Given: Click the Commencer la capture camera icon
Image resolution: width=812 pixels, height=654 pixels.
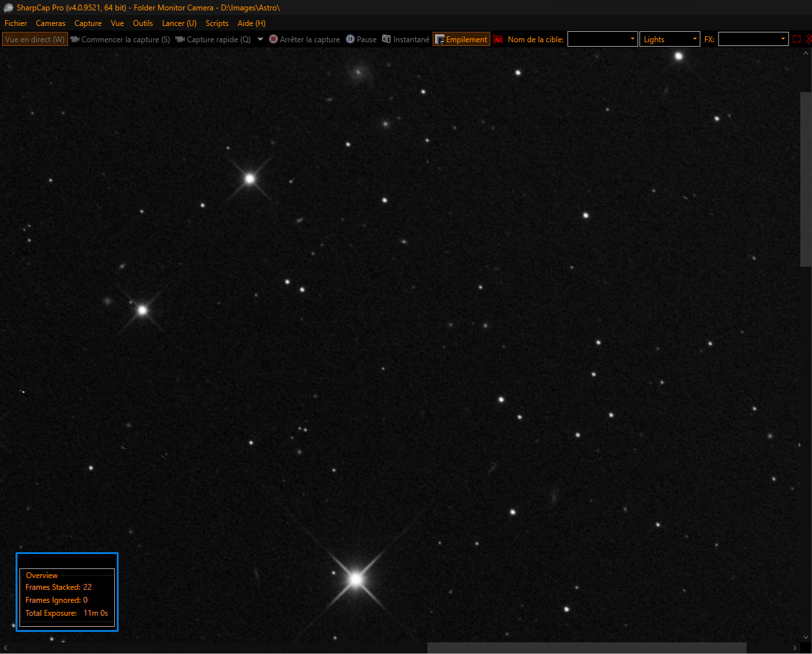Looking at the screenshot, I should [x=75, y=40].
